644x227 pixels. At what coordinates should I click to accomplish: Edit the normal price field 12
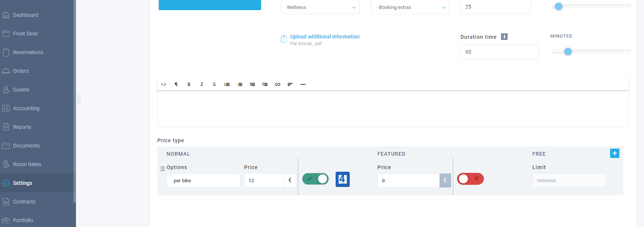[264, 181]
